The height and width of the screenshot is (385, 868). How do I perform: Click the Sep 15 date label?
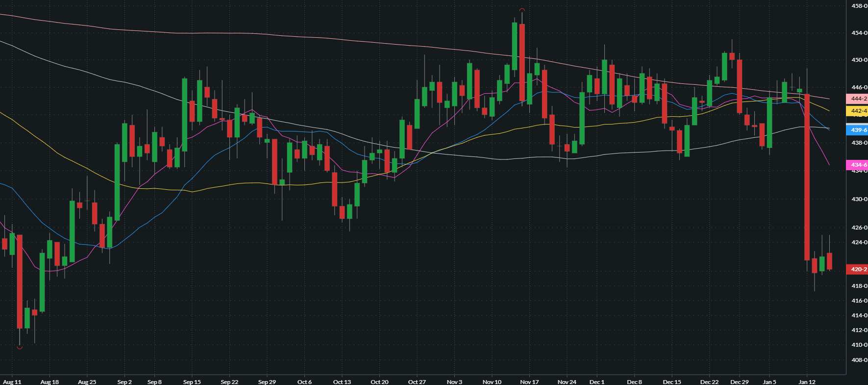tap(192, 382)
